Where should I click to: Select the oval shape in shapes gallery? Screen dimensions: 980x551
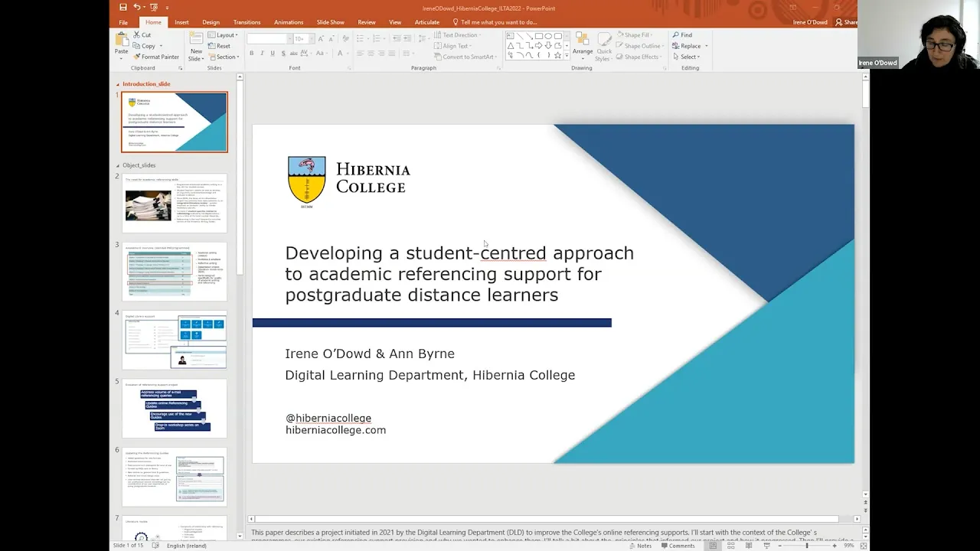(x=548, y=36)
